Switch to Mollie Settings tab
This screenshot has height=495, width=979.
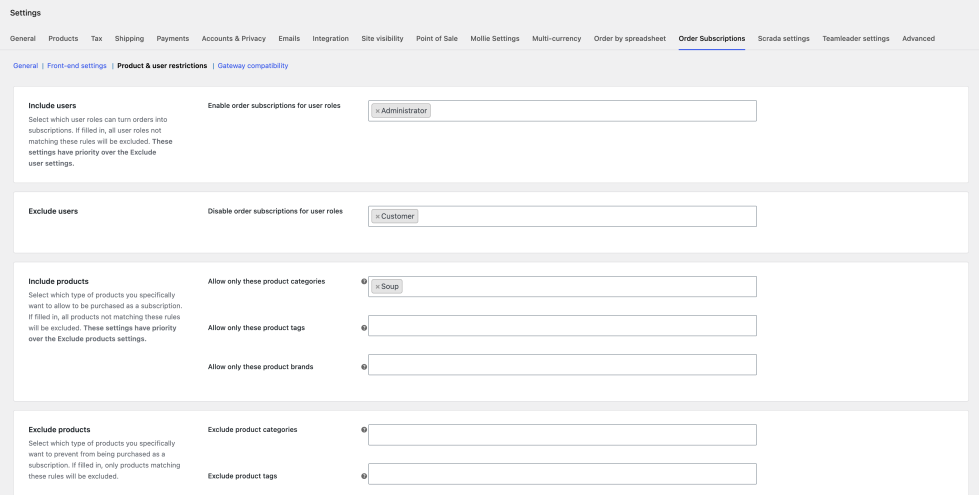click(x=494, y=39)
